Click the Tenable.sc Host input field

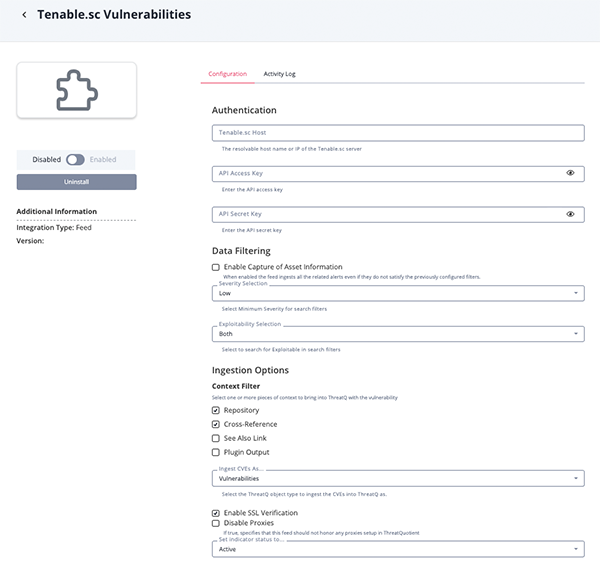point(397,132)
